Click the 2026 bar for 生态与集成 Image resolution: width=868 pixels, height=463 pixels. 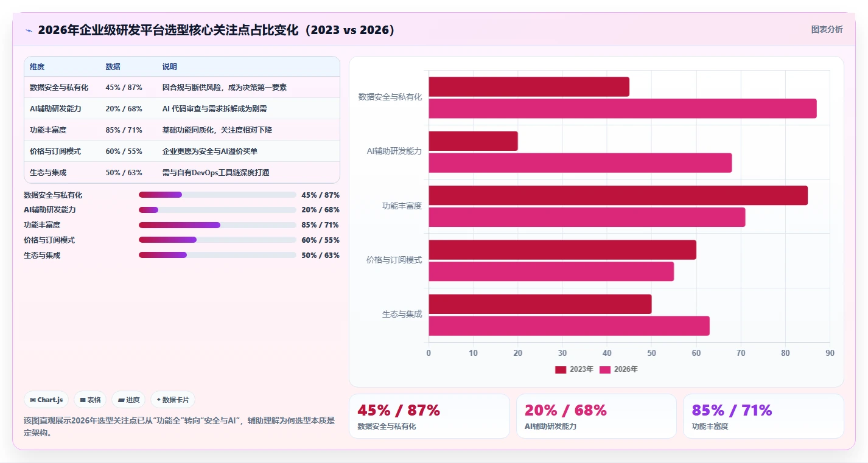569,326
